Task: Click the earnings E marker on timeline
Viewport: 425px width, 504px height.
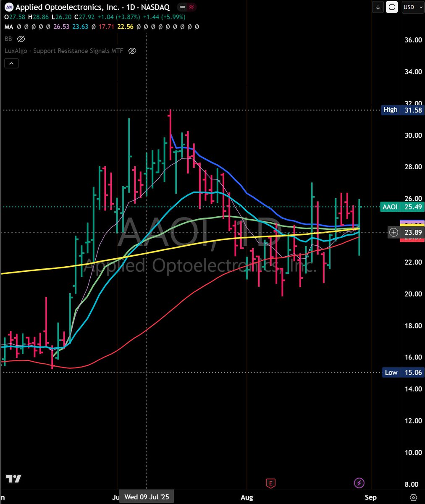Action: click(x=271, y=483)
